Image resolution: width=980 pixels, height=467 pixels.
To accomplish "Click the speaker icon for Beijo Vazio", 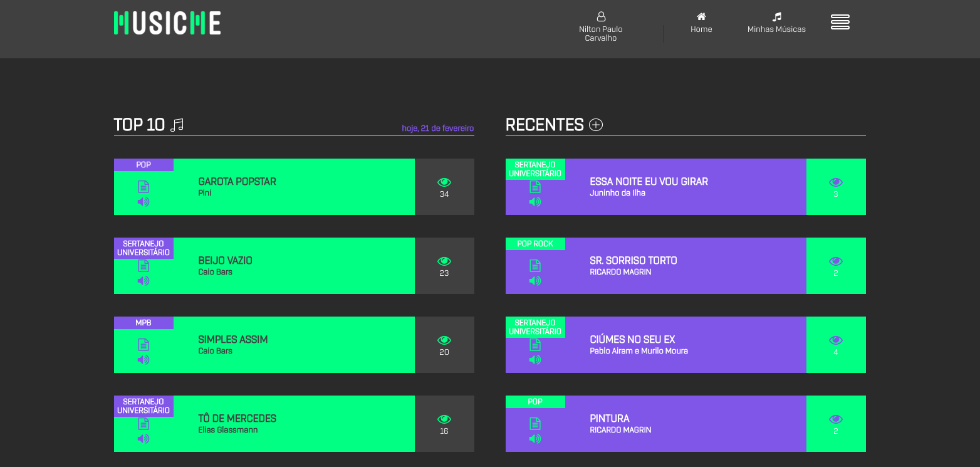I will click(143, 281).
